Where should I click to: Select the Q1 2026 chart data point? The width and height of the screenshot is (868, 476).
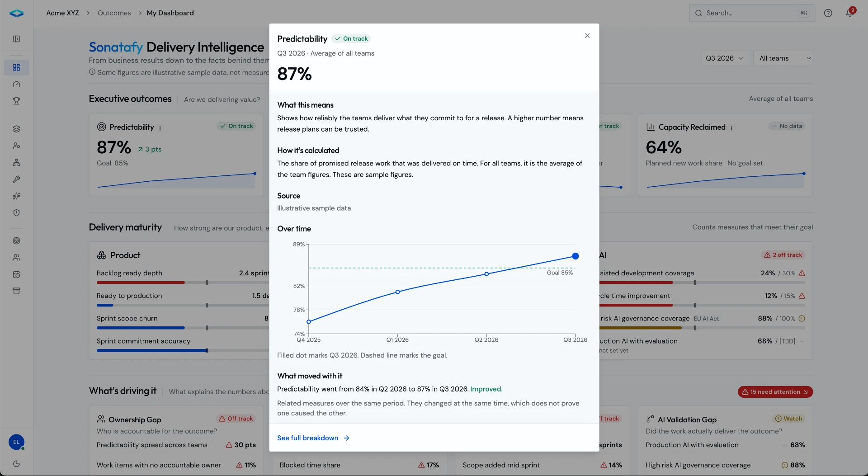pos(398,292)
